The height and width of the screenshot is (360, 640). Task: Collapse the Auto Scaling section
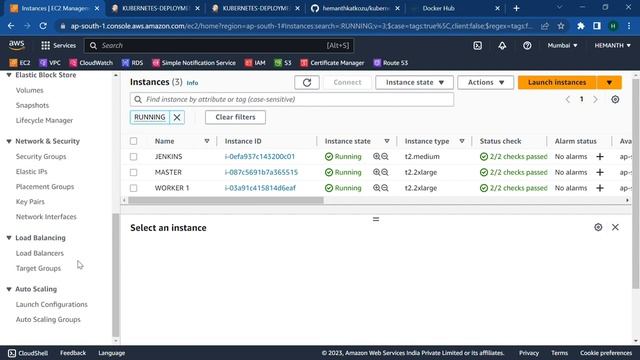tap(9, 289)
